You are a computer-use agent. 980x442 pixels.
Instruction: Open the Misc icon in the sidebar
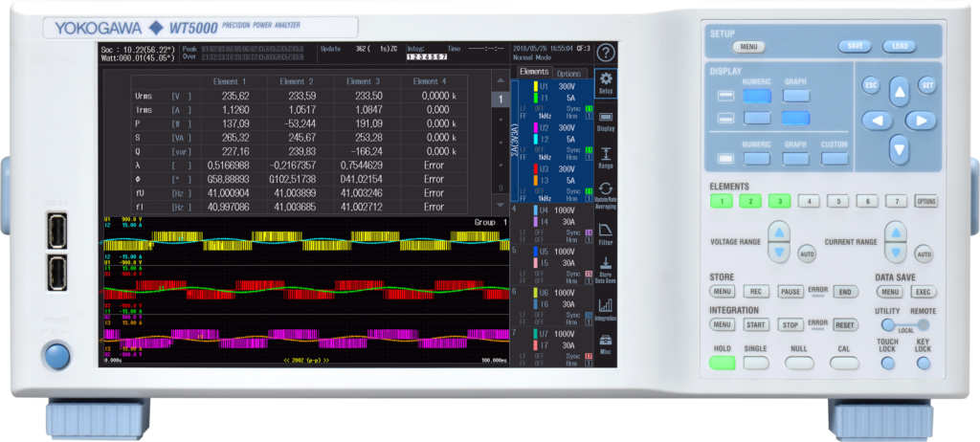tap(605, 343)
